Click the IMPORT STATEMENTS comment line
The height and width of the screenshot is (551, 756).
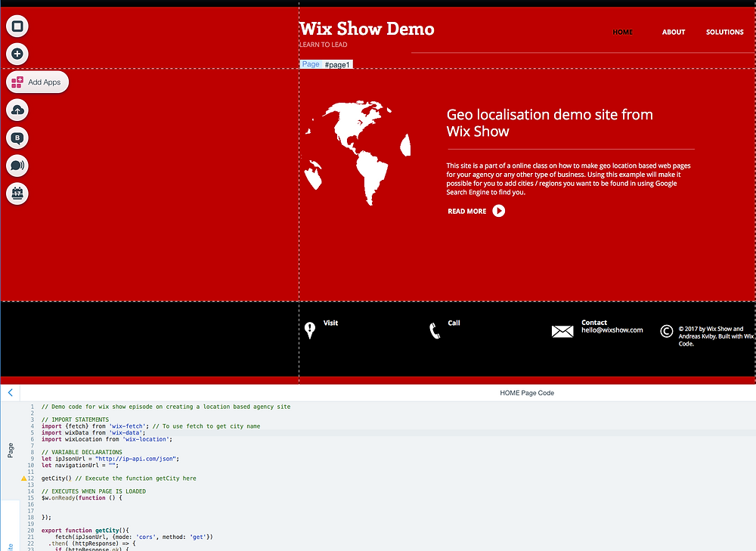(x=75, y=420)
